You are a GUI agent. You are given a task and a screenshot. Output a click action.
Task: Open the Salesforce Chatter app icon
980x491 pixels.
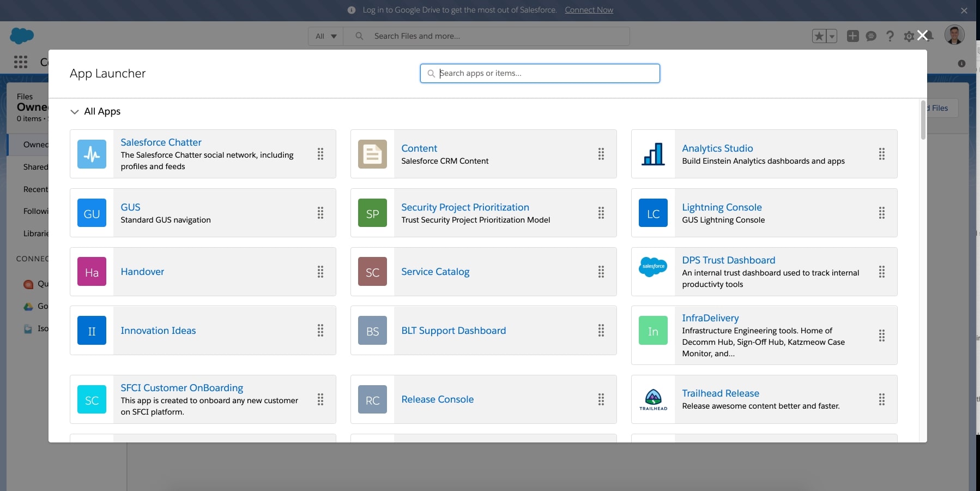tap(92, 154)
